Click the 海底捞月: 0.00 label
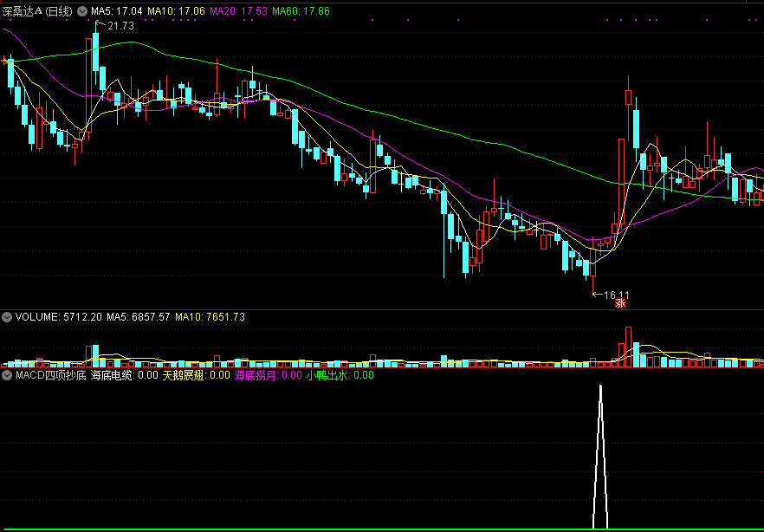The width and height of the screenshot is (764, 532). [x=269, y=376]
